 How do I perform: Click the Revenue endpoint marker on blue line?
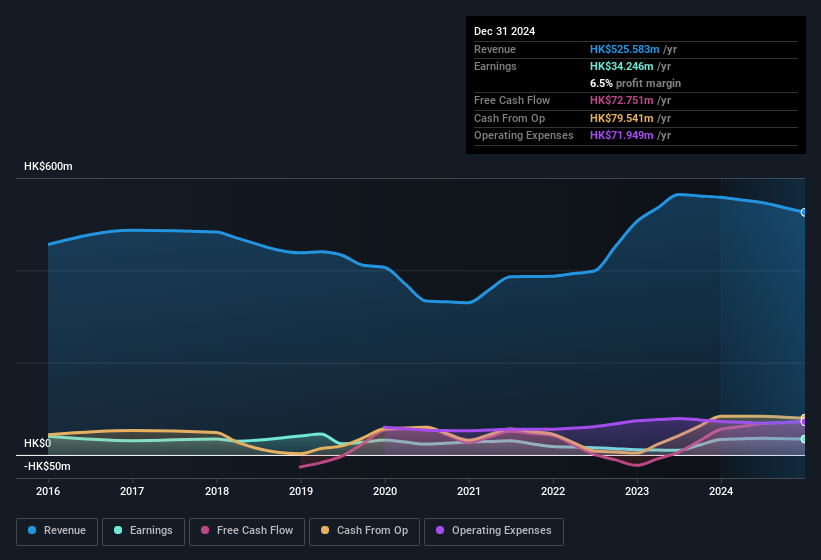(804, 212)
